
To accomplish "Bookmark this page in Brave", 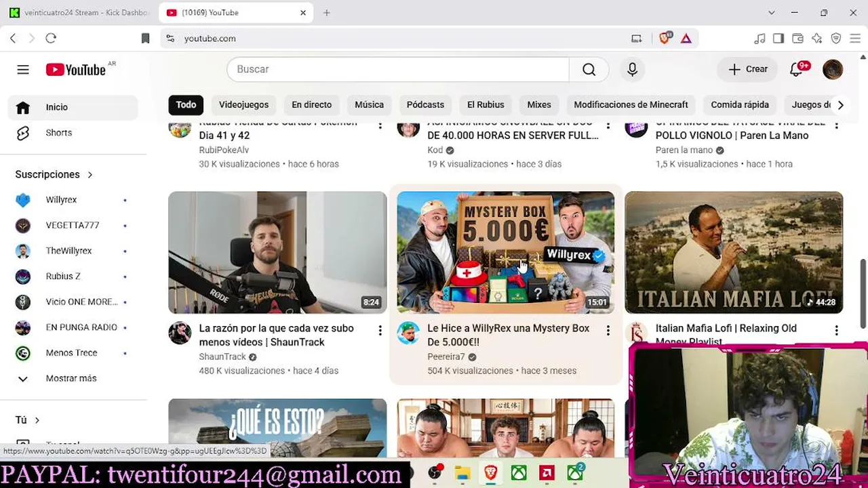I will [x=145, y=39].
